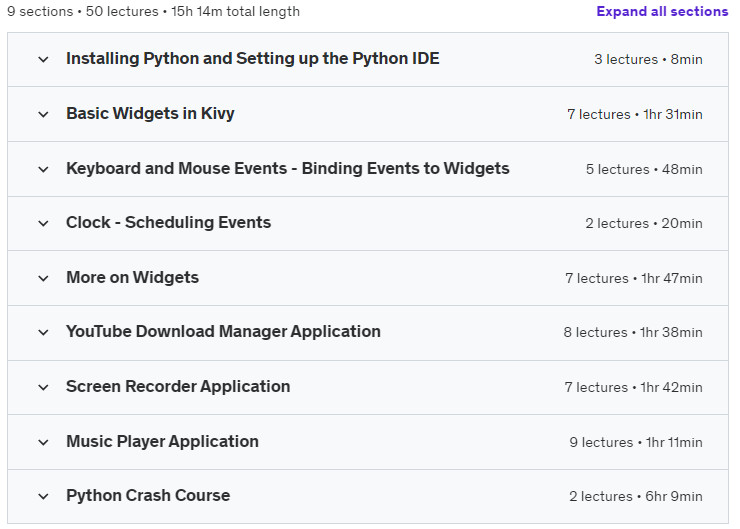Screen dimensions: 740x529
Task: Expand chevron beside Basic Widgets in Kivy
Action: point(43,114)
